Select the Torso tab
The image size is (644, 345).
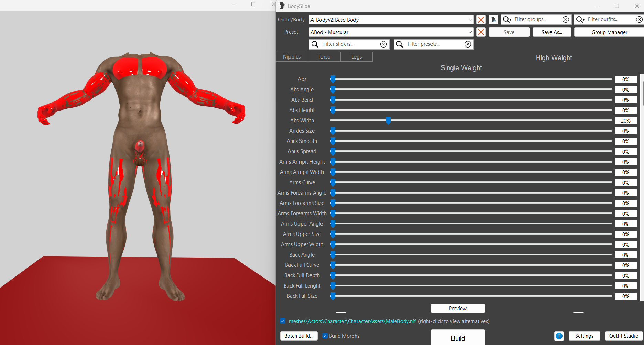(x=324, y=57)
